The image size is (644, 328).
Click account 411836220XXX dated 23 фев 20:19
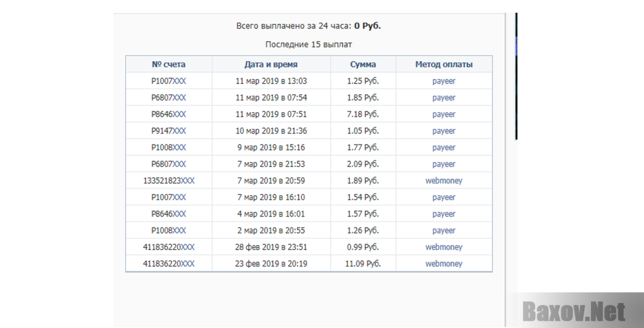point(168,264)
